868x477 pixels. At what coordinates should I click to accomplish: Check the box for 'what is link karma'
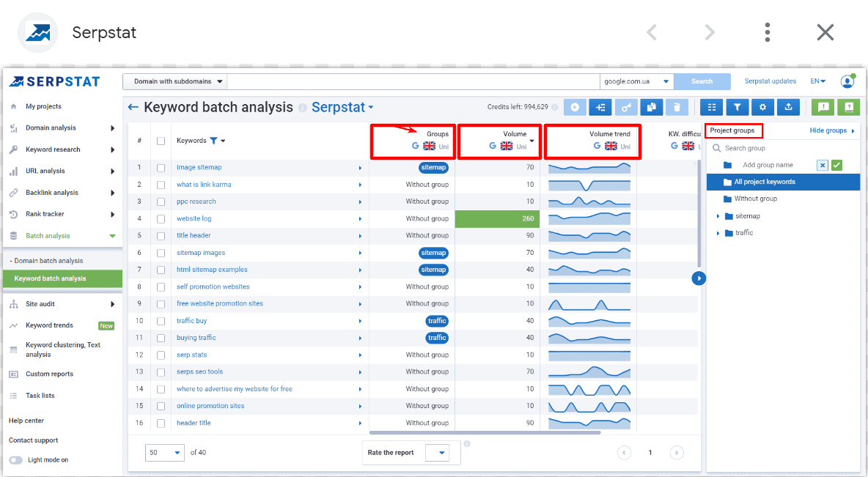(x=161, y=185)
